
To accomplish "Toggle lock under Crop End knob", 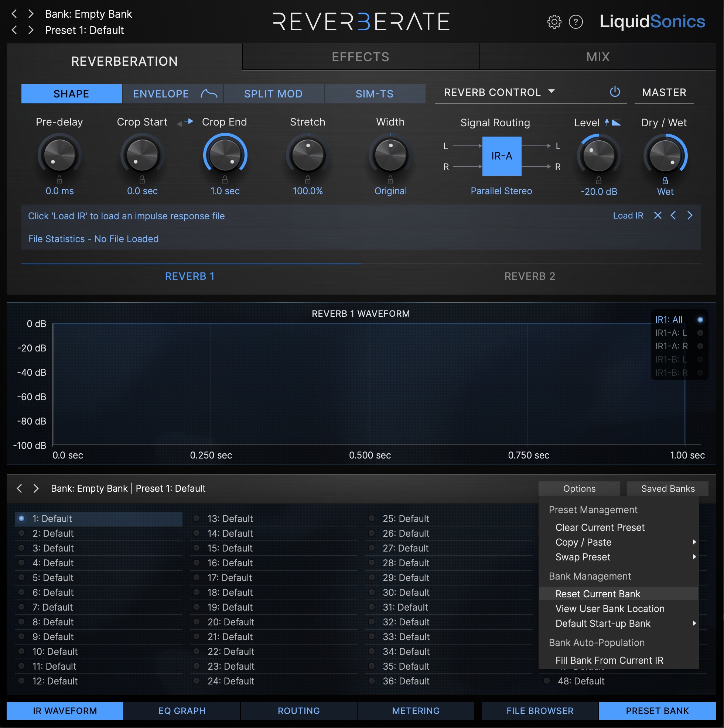I will [x=225, y=179].
